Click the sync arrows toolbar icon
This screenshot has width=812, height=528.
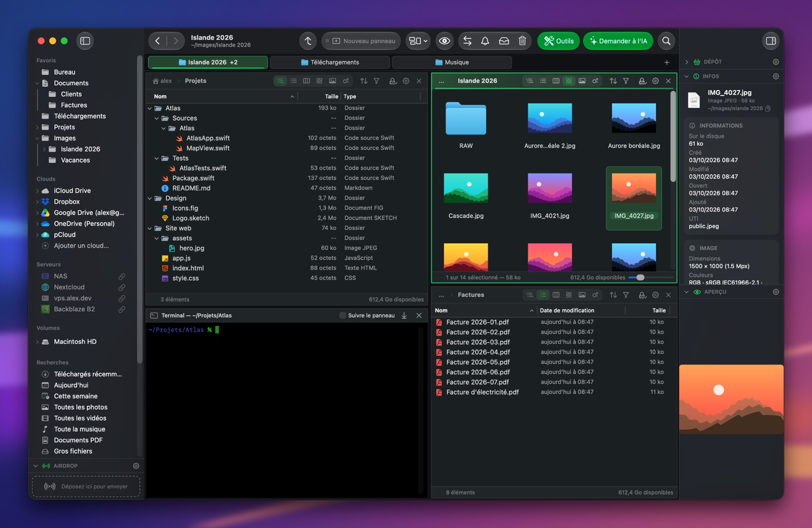[467, 41]
